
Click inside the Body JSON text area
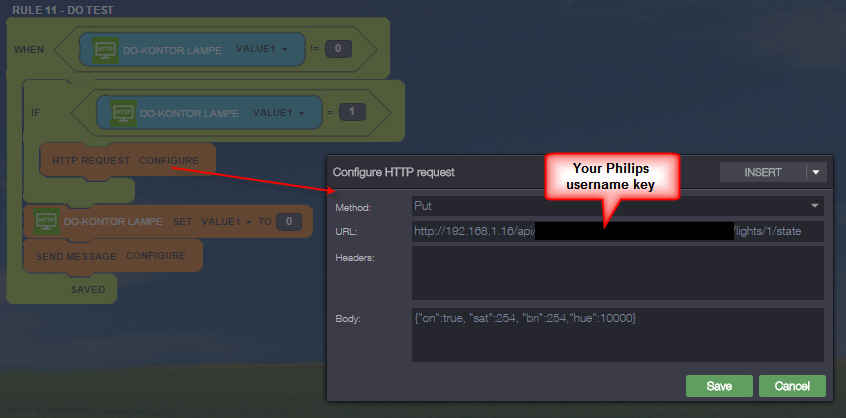(617, 332)
